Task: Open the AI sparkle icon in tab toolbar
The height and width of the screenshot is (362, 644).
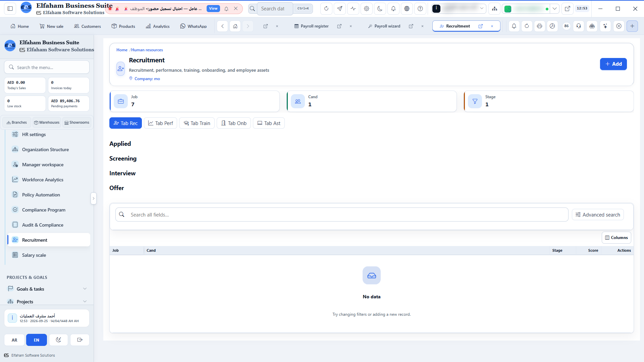Action: 605,26
